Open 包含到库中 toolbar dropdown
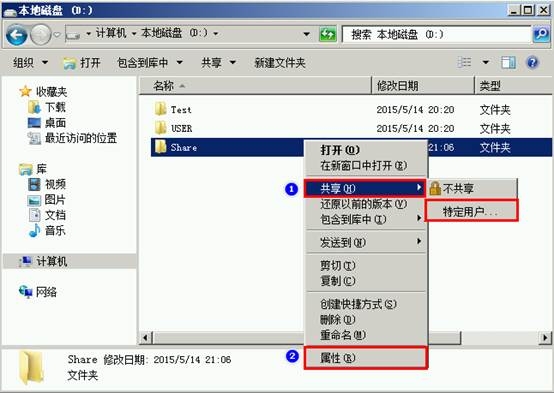Viewport: 554px width, 393px height. click(150, 63)
